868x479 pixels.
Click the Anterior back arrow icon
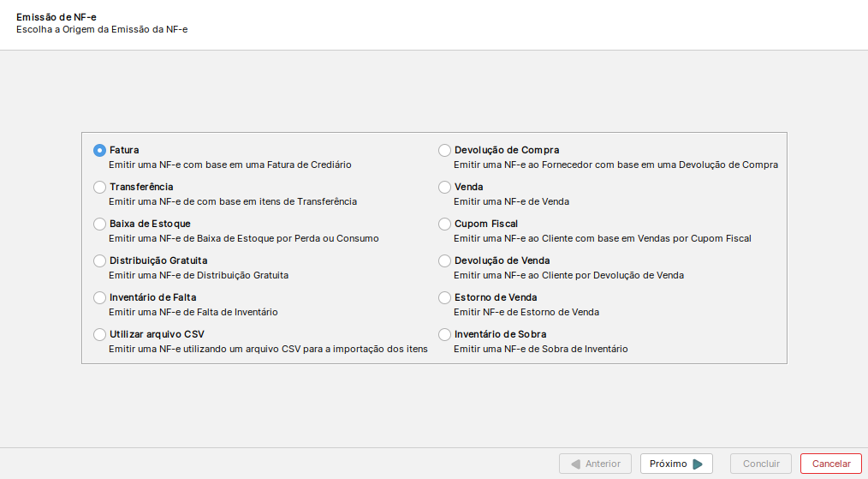pos(576,464)
